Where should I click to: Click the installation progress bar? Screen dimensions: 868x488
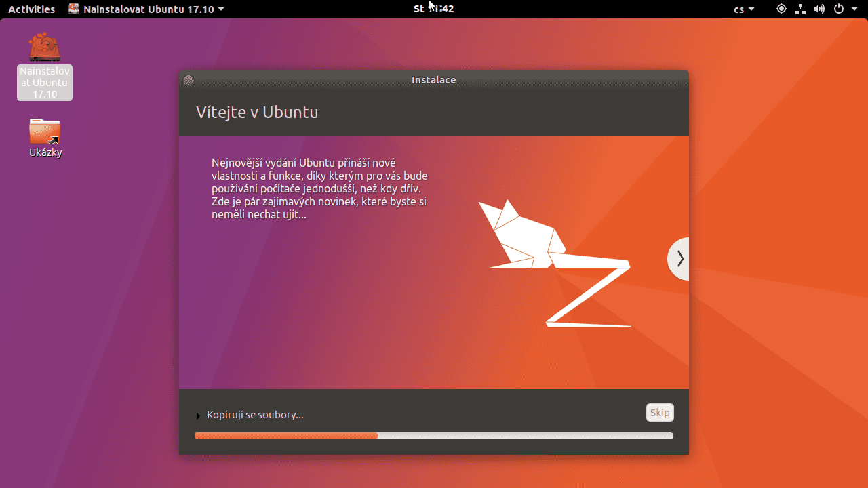[x=433, y=436]
